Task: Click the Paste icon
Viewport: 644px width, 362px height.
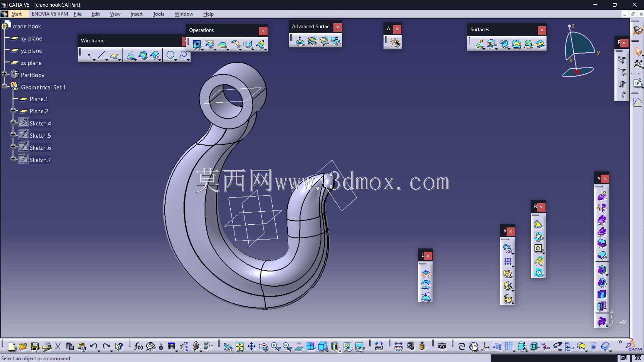Action: pyautogui.click(x=82, y=347)
